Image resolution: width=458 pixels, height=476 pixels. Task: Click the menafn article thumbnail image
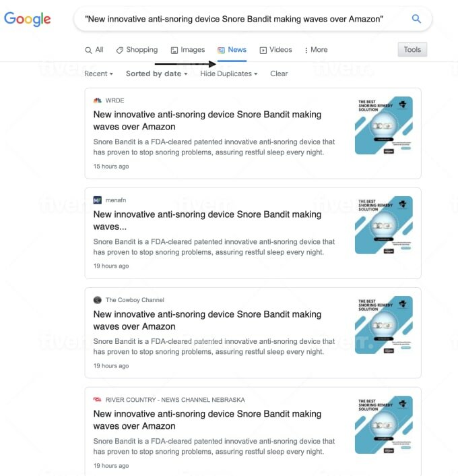[x=384, y=225]
